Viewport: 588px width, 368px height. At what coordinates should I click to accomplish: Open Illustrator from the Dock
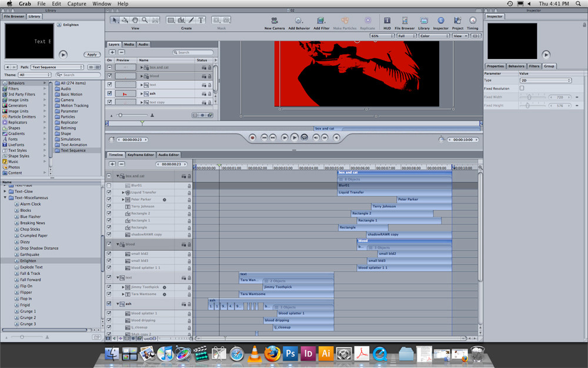(326, 354)
